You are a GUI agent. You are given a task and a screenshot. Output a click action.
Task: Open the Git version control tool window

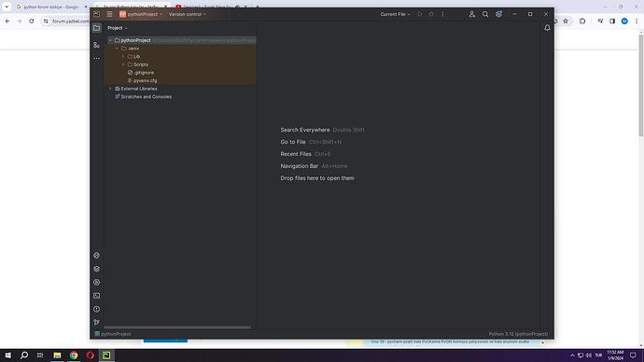click(96, 322)
